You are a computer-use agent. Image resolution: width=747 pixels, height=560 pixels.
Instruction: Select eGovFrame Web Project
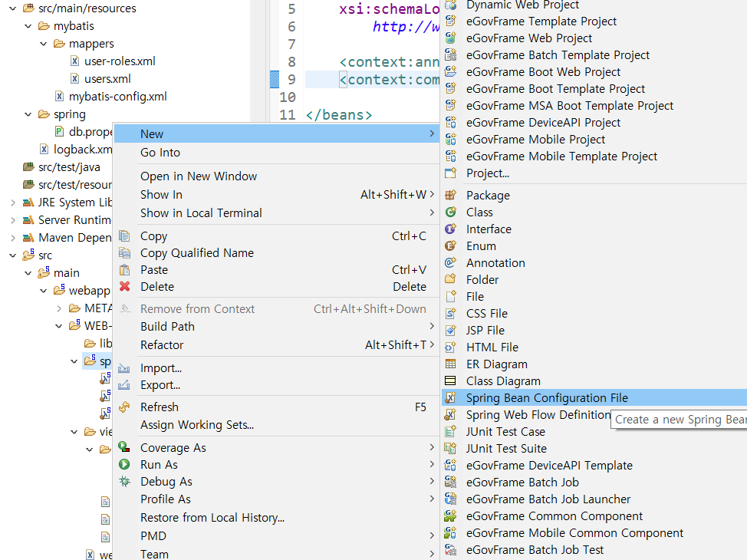(594, 38)
